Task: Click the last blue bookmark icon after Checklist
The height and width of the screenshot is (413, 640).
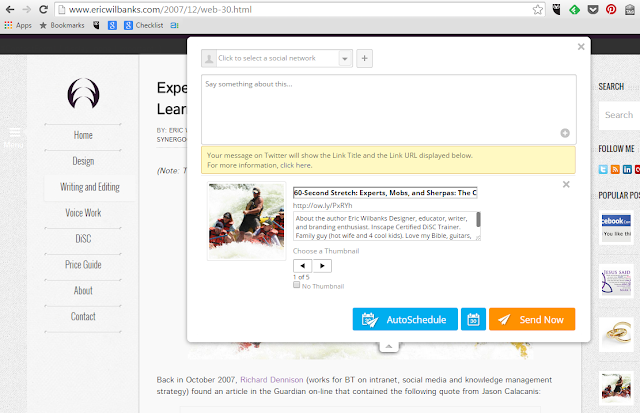Action: coord(174,25)
